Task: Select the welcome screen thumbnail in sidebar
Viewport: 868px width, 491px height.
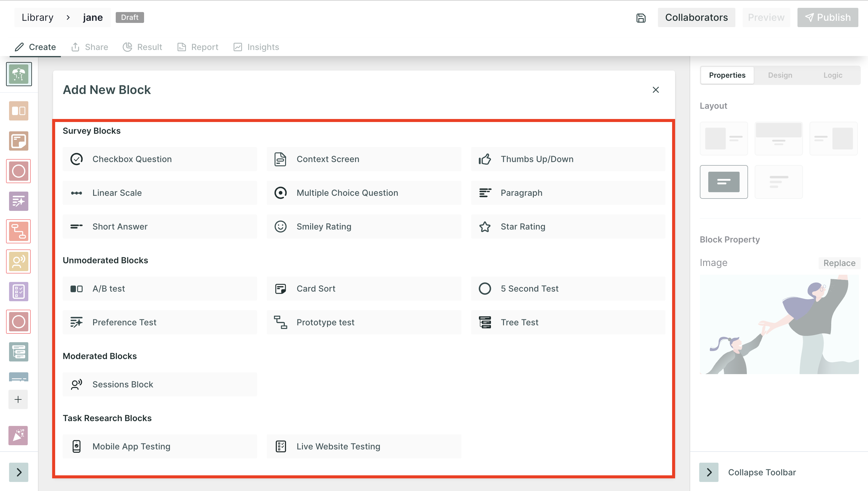Action: pyautogui.click(x=19, y=74)
